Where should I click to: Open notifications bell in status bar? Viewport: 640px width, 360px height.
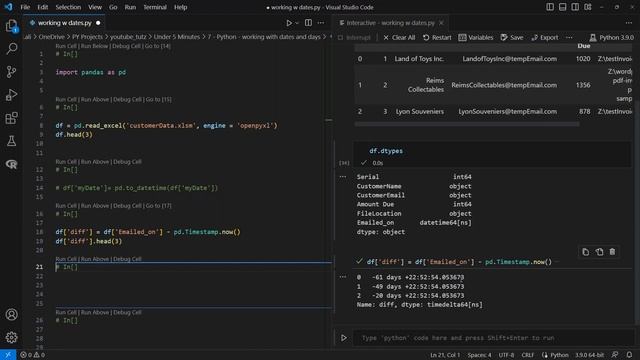629,355
